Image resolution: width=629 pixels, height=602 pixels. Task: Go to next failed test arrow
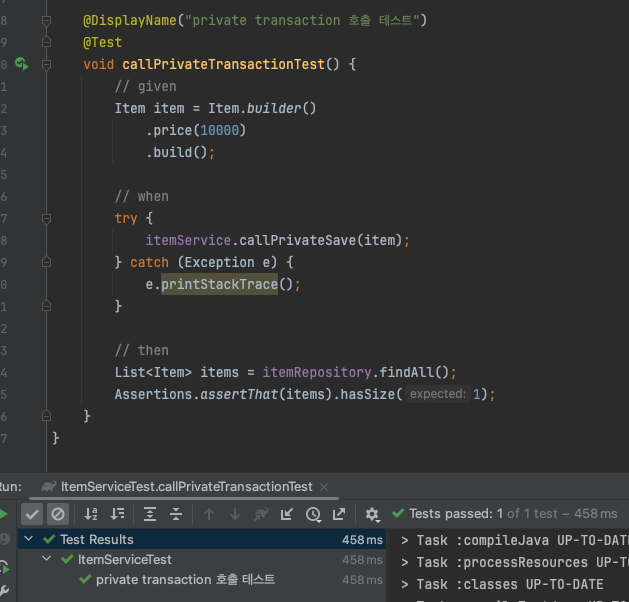(235, 514)
